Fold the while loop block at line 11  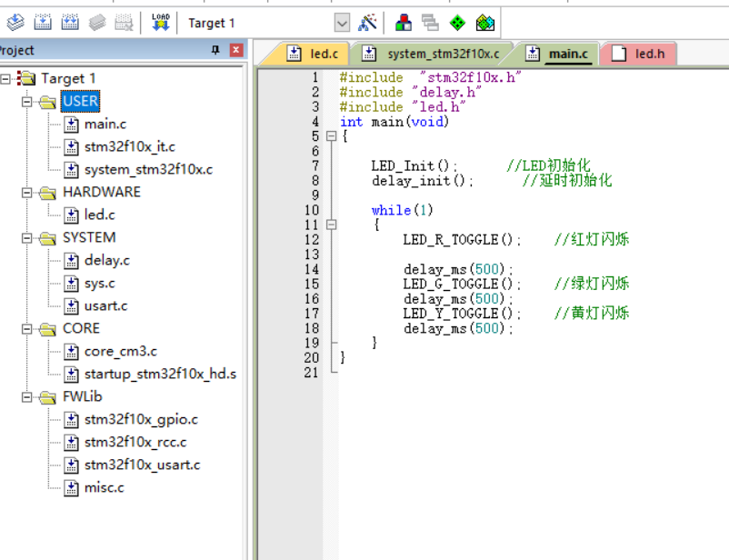[331, 225]
